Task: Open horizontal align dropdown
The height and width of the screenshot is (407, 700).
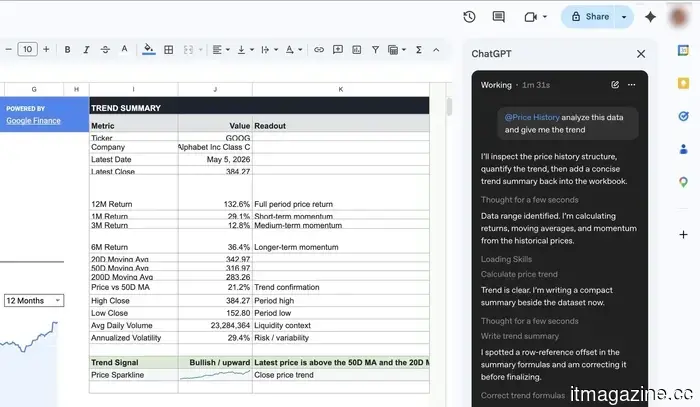Action: pyautogui.click(x=221, y=50)
